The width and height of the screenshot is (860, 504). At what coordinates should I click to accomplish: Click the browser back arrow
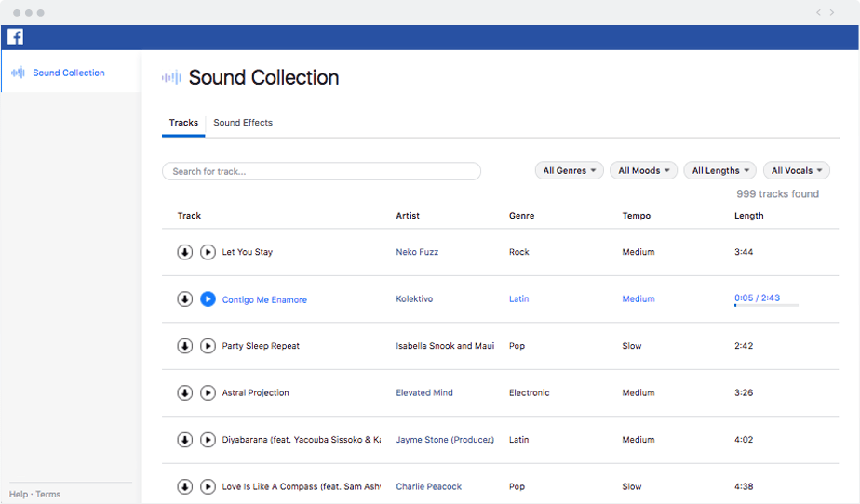tap(818, 12)
